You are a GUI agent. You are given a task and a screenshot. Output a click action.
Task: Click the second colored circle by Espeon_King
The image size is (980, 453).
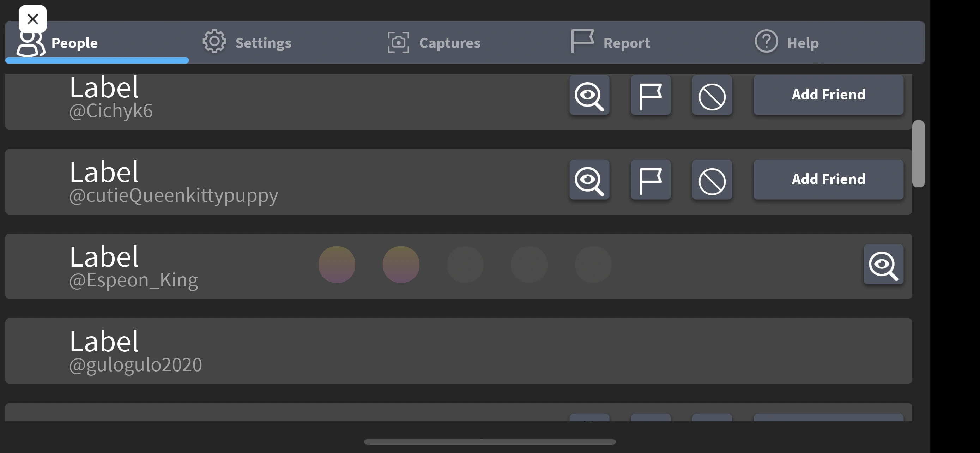pyautogui.click(x=401, y=265)
